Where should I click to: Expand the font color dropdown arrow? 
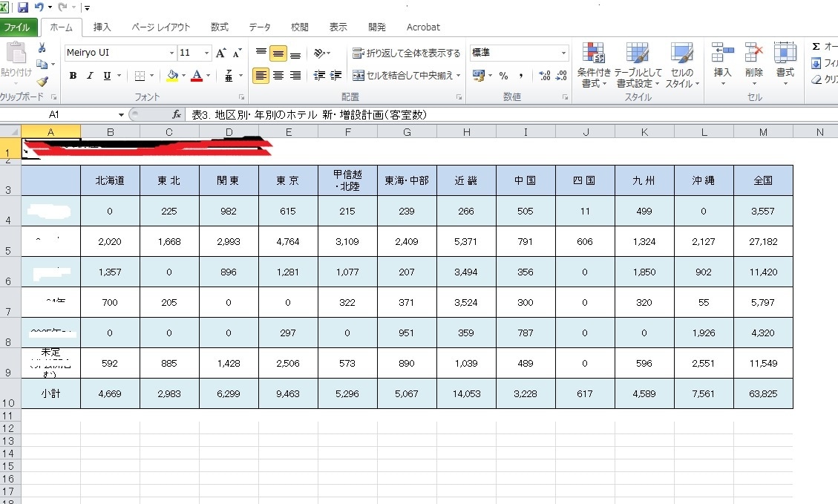point(208,76)
